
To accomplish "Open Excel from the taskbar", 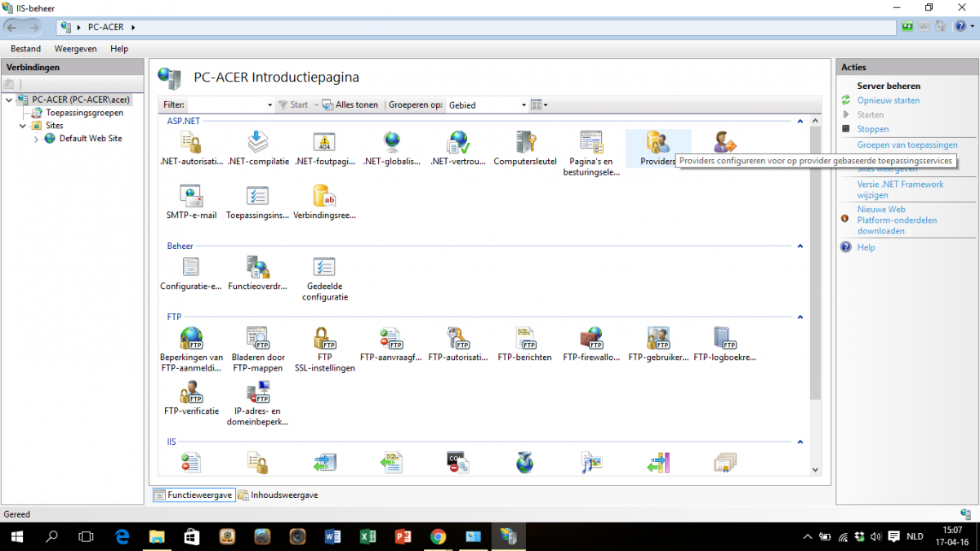I will 367,536.
